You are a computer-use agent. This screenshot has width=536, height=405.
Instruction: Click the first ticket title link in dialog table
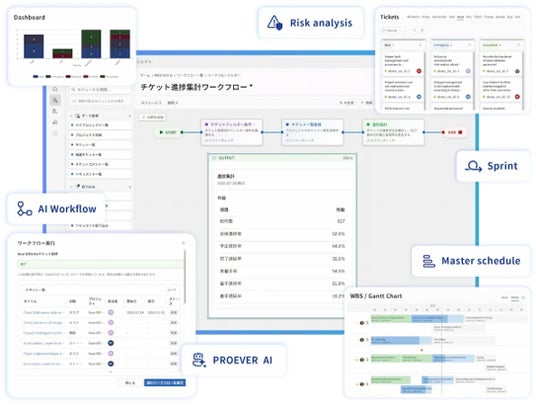[x=43, y=312]
